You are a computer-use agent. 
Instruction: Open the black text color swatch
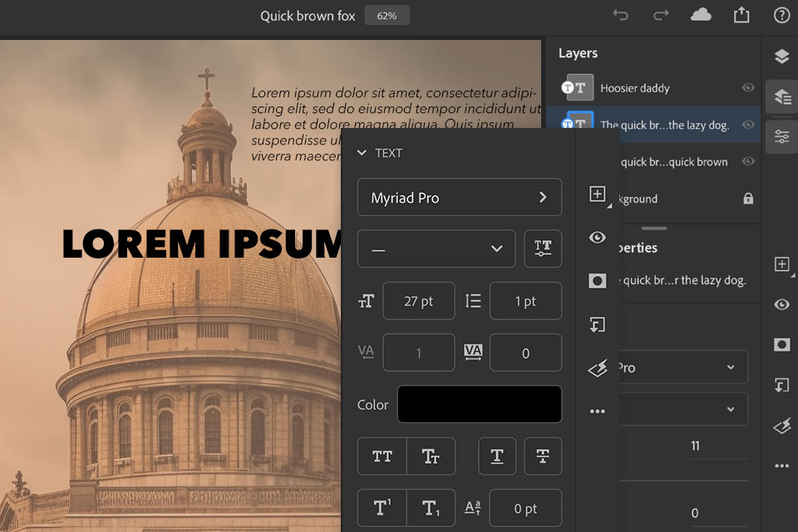tap(479, 404)
